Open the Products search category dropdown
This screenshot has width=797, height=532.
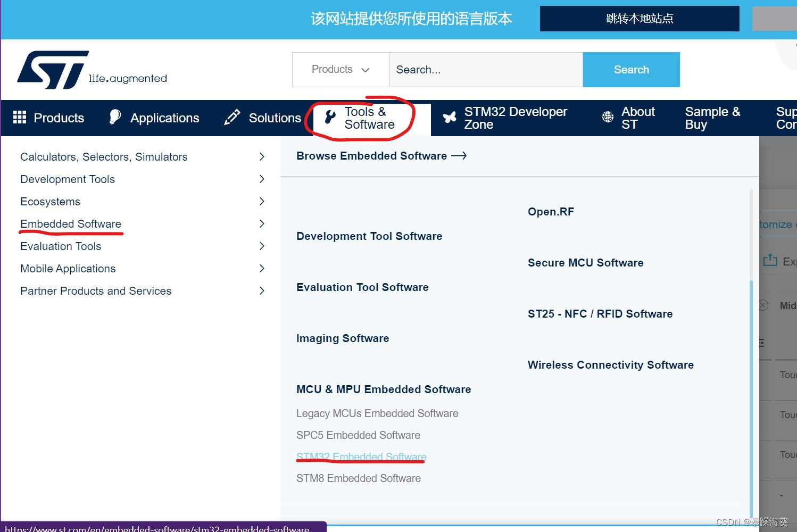pyautogui.click(x=341, y=70)
